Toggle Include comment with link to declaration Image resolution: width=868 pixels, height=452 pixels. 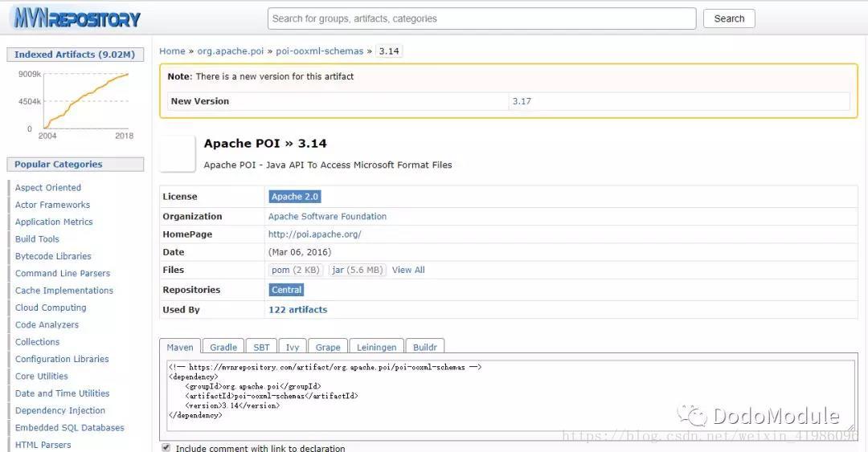click(x=166, y=447)
